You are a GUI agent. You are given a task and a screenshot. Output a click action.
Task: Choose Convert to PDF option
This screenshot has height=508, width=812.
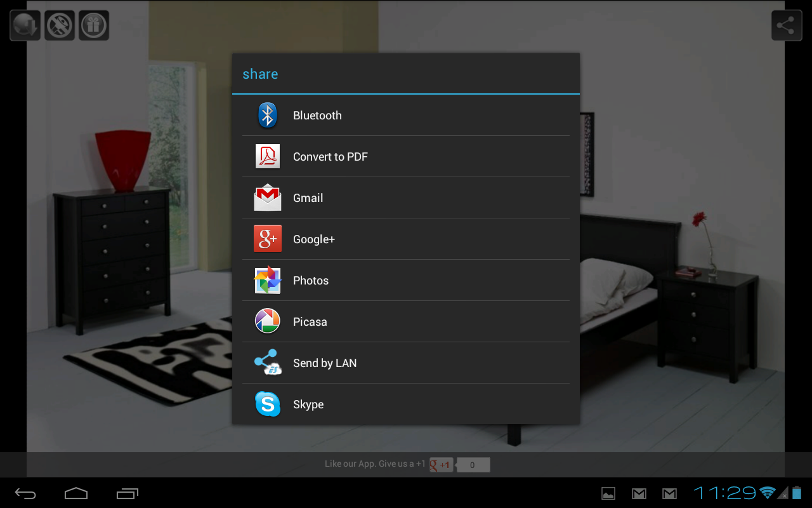pyautogui.click(x=406, y=157)
